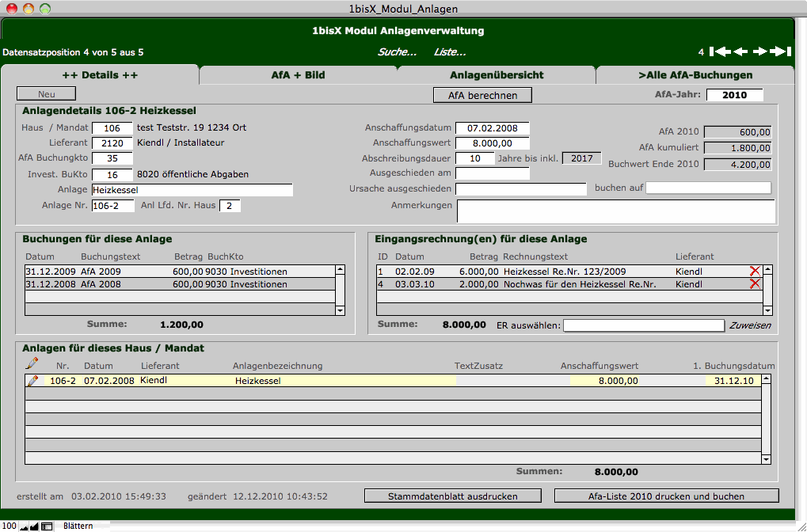This screenshot has height=532, width=807.
Task: Click pencil edit icon for Heizkessel row
Action: click(32, 381)
